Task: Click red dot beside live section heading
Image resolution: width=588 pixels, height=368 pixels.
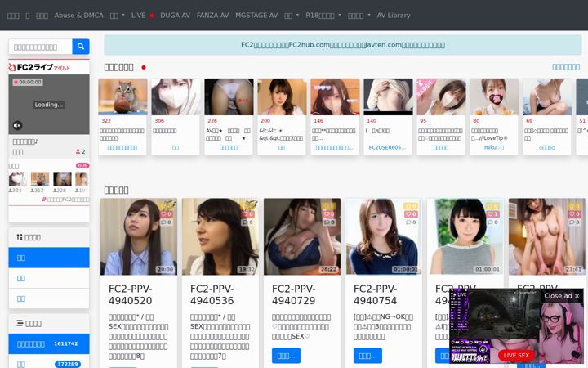Action: coord(144,68)
